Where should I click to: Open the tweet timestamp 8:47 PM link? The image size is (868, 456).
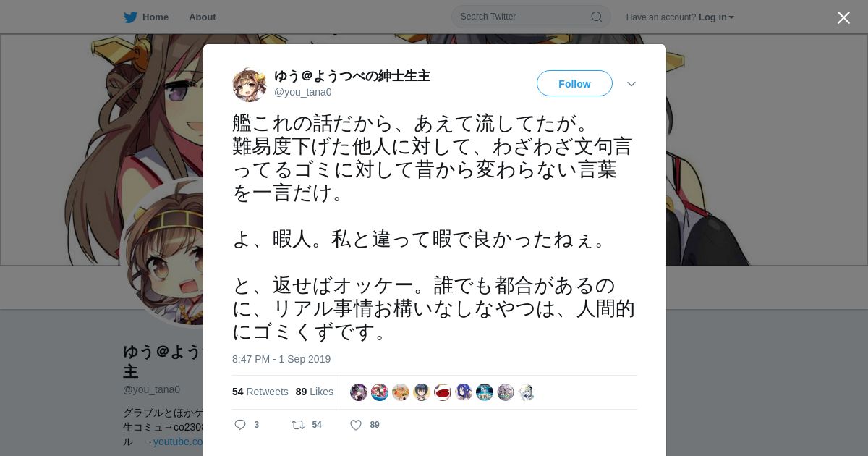click(x=281, y=359)
